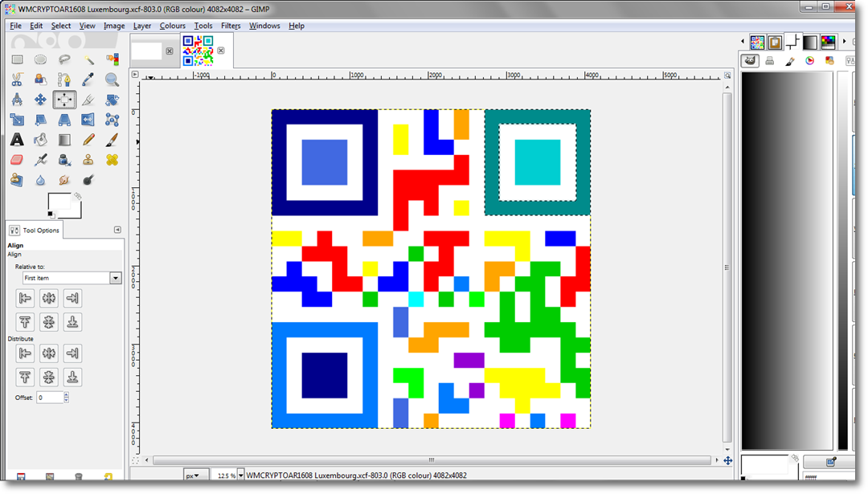Select the Text tool
This screenshot has width=868, height=494.
click(x=17, y=140)
